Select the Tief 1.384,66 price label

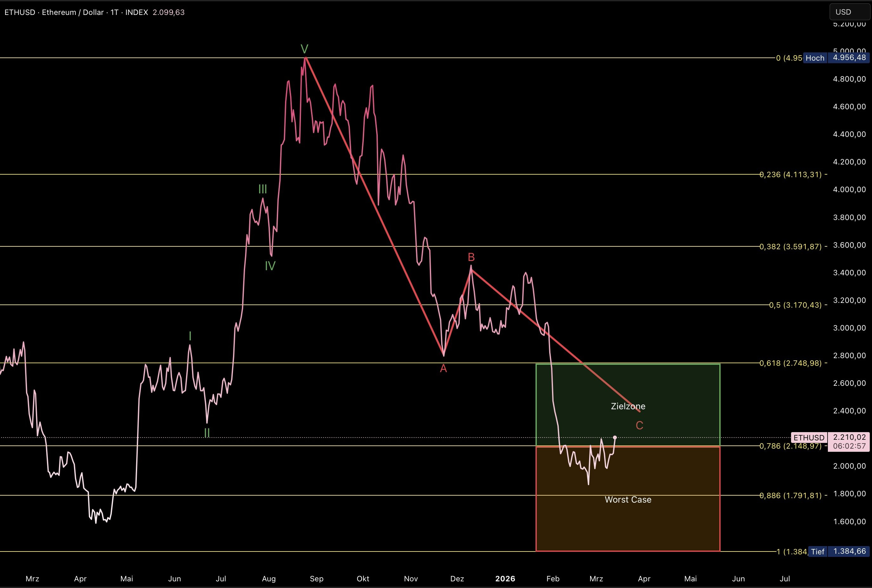(839, 551)
